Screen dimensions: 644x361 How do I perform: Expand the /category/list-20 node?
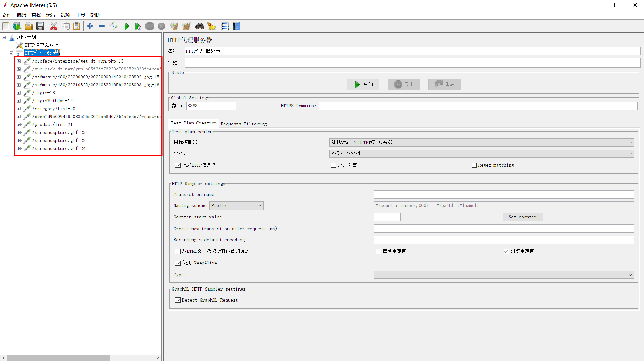click(19, 109)
